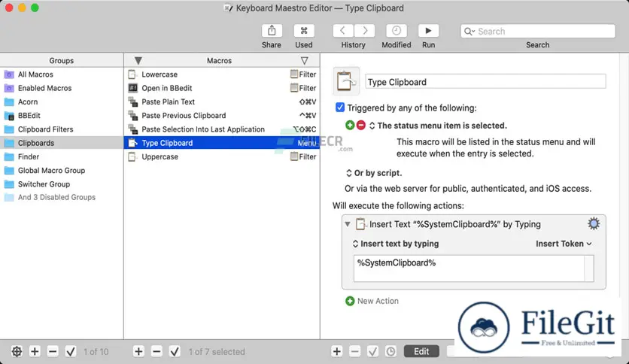Click the clock icon next to Edit

[x=390, y=351]
